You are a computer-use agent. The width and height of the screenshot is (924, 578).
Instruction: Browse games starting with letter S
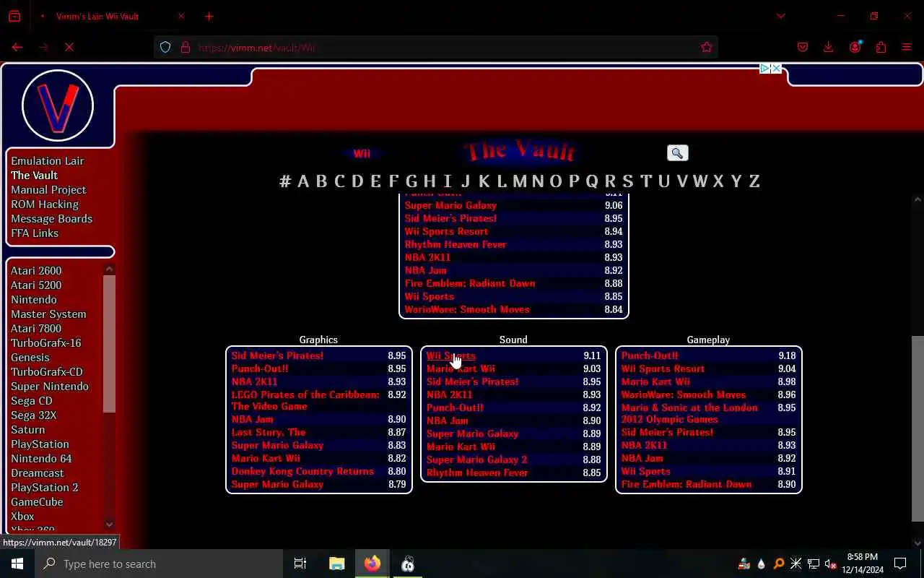pos(628,181)
